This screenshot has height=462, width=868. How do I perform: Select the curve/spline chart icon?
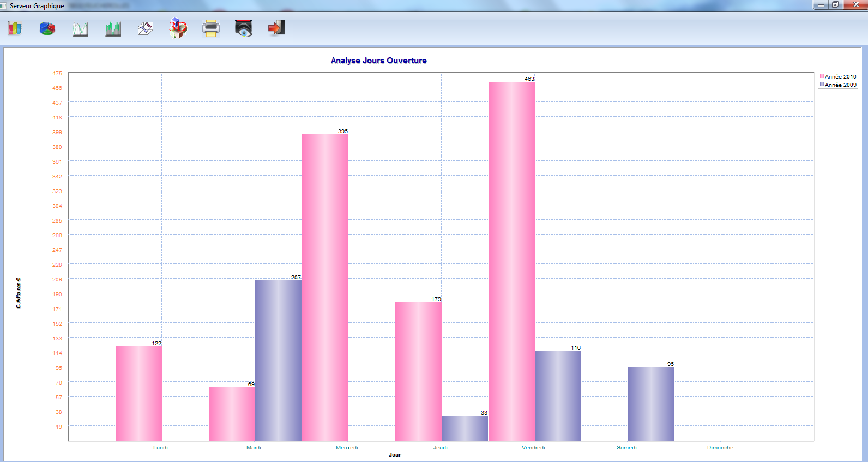click(146, 28)
